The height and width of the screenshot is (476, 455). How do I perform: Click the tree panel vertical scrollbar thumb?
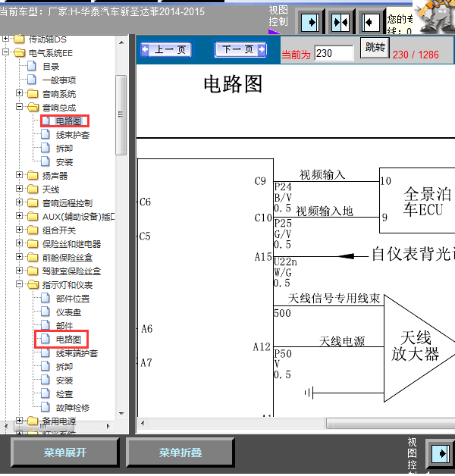pos(121,115)
